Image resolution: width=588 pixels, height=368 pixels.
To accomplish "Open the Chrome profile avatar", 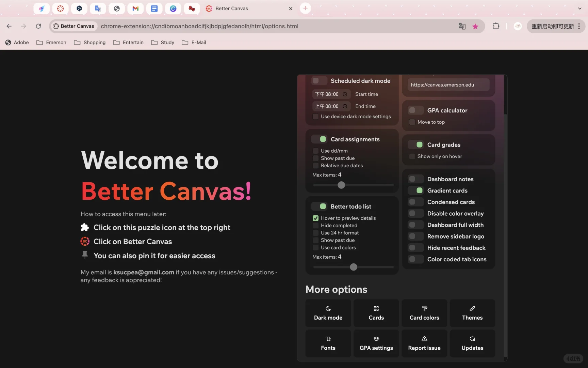I will point(518,26).
